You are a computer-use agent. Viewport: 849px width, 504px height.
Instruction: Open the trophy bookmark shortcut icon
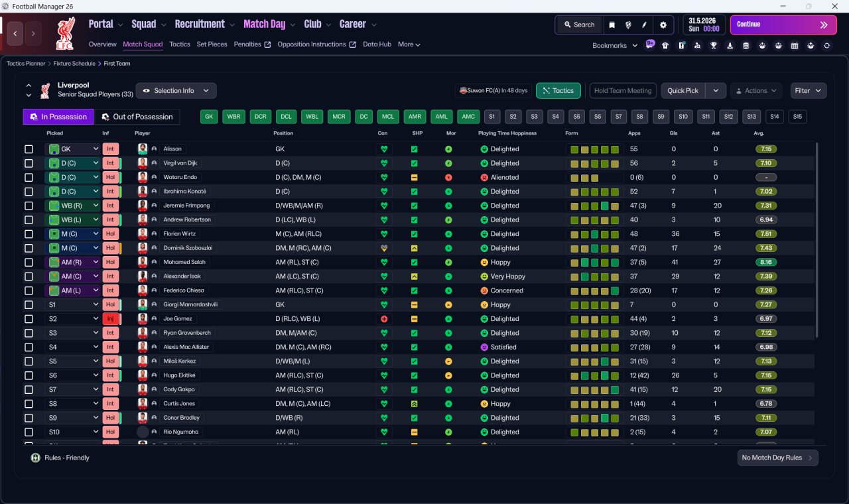[x=714, y=46]
